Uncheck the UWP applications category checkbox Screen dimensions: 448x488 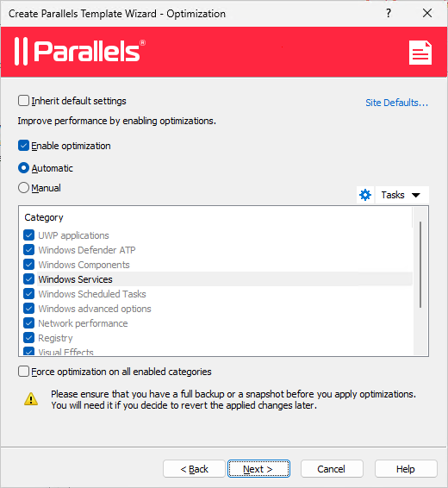29,235
